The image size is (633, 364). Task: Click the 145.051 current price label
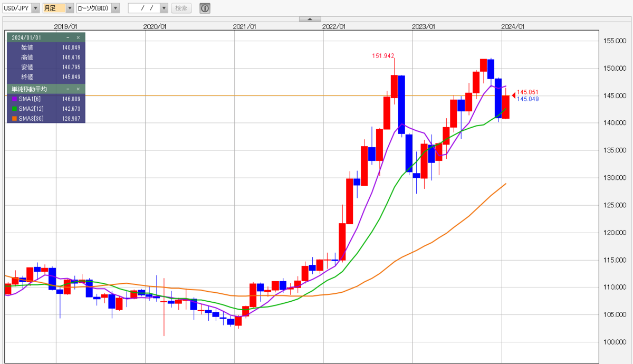point(527,92)
